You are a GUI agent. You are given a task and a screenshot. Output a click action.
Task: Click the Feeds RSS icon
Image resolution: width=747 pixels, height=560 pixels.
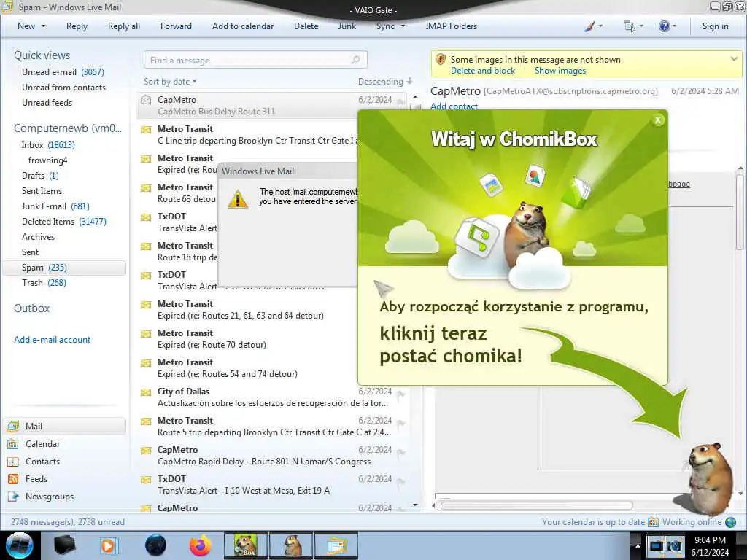13,479
